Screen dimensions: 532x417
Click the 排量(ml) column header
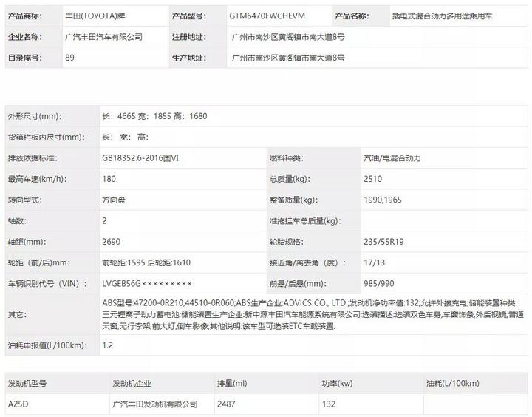click(232, 384)
